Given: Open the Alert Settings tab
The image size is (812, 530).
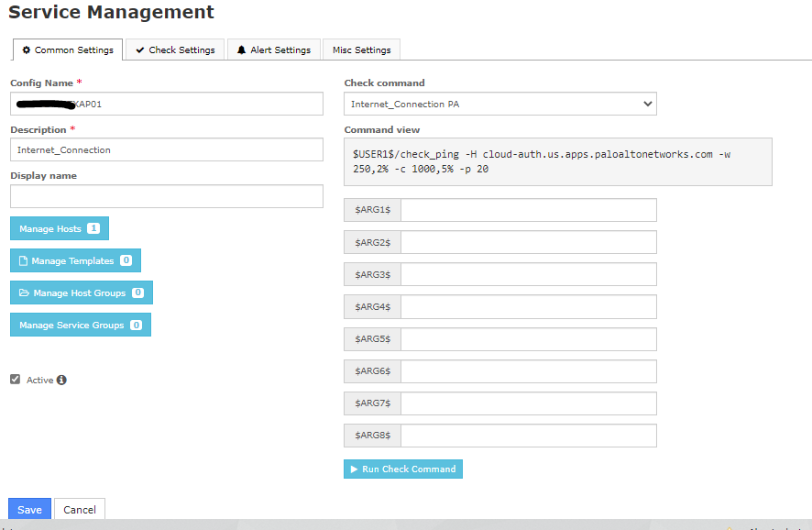Looking at the screenshot, I should coord(273,50).
